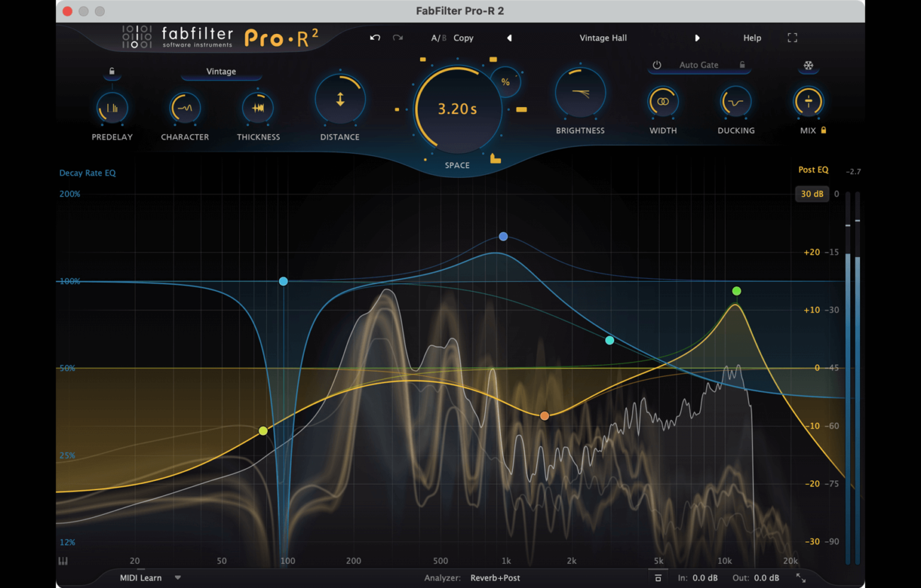Click the undo arrow icon
Image resolution: width=921 pixels, height=588 pixels.
[375, 38]
